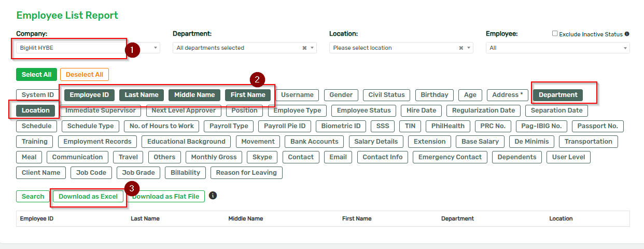Run the report with the Search button
This screenshot has width=644, height=249.
click(33, 197)
